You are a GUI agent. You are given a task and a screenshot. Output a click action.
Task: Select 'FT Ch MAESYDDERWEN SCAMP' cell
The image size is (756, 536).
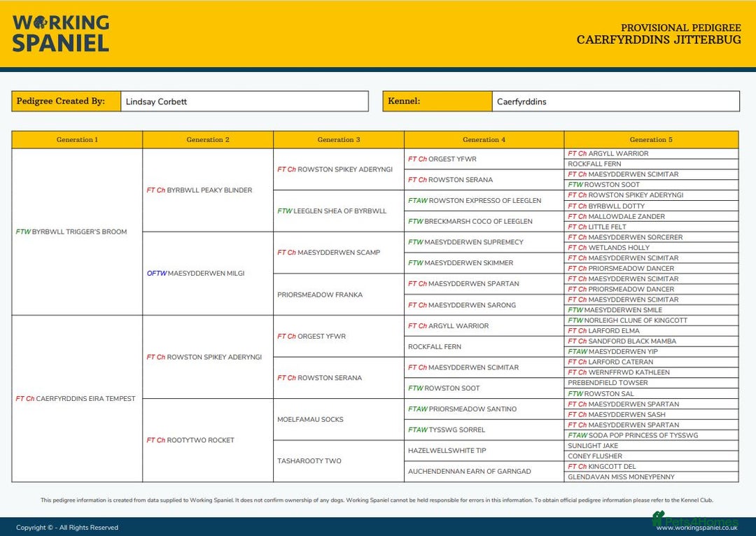pos(339,253)
